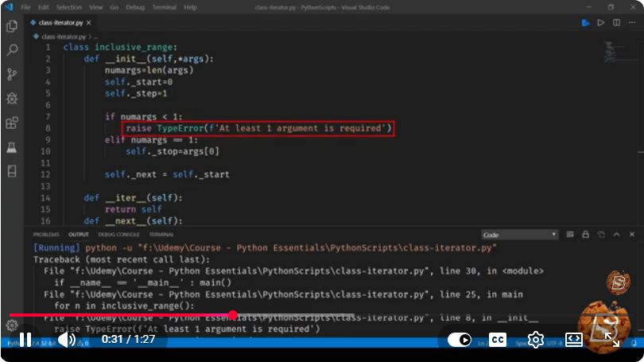The height and width of the screenshot is (362, 644).
Task: Open the video settings gear
Action: (536, 340)
